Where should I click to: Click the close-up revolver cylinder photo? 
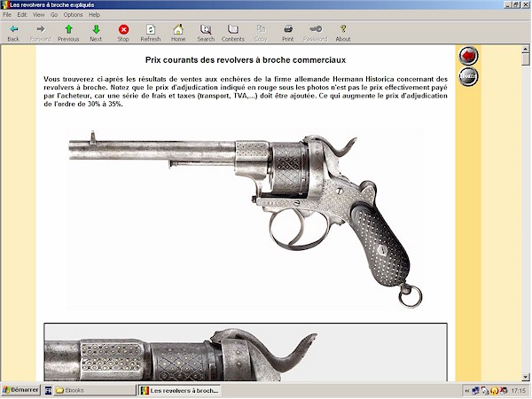pyautogui.click(x=246, y=352)
